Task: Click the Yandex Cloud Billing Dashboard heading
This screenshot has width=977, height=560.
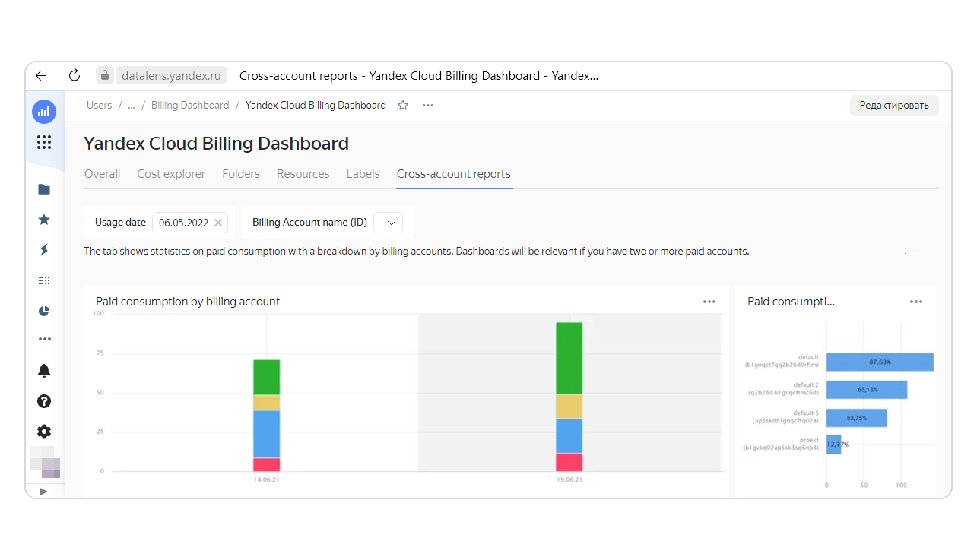Action: tap(216, 144)
